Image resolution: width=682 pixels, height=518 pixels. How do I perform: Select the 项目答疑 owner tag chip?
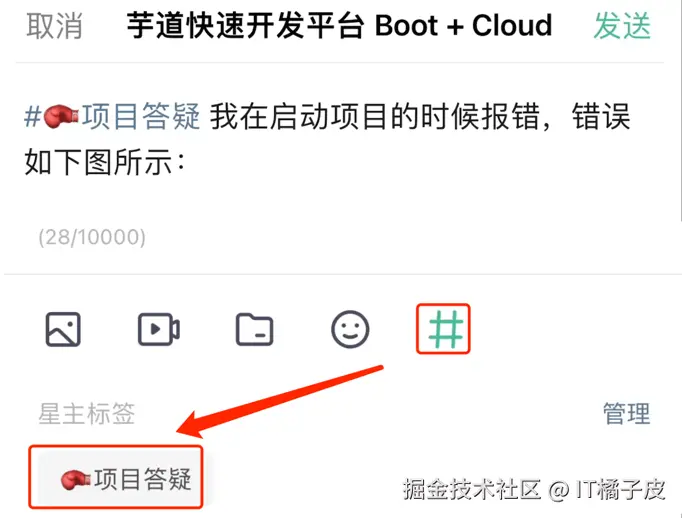tap(116, 477)
